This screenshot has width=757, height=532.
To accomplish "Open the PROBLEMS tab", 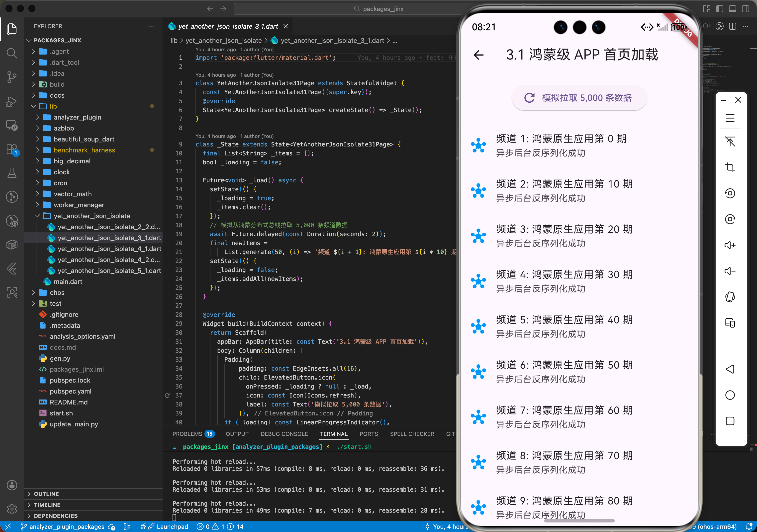I will tap(187, 434).
